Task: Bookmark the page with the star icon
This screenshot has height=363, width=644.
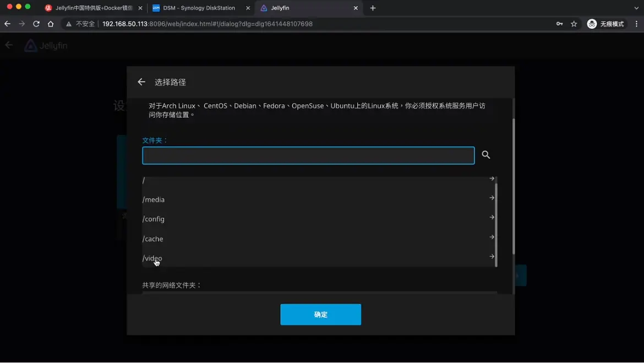Action: tap(574, 24)
